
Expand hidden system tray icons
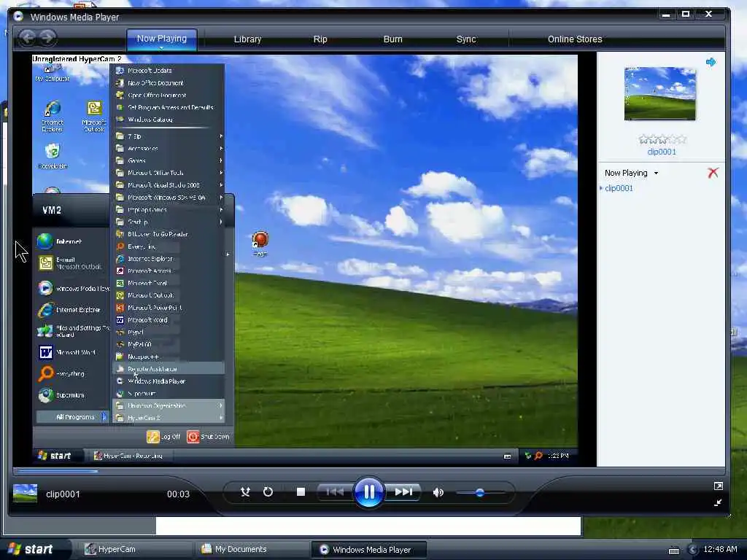point(692,550)
